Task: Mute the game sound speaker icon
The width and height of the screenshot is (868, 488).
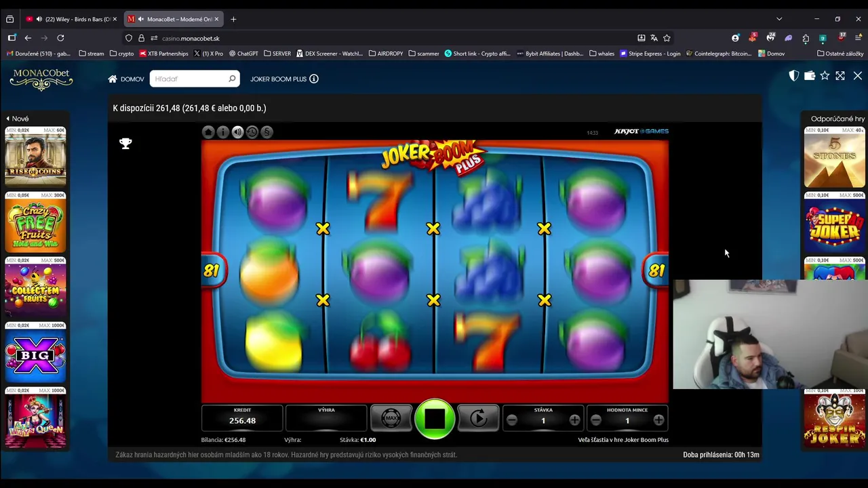Action: [237, 132]
